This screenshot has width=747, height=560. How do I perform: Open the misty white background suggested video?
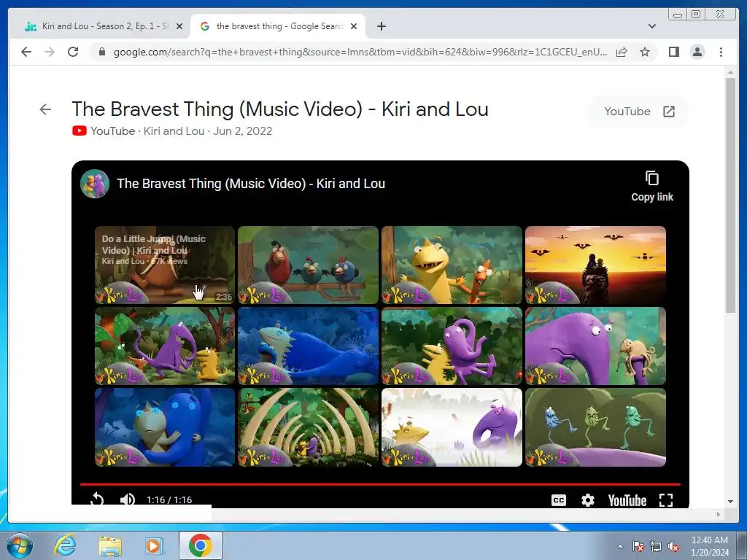coord(452,427)
